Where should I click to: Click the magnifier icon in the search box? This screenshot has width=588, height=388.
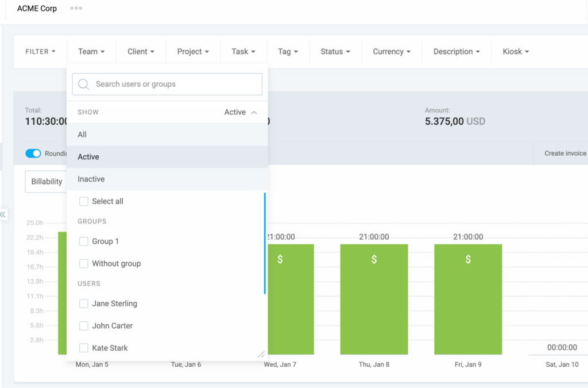tap(84, 84)
